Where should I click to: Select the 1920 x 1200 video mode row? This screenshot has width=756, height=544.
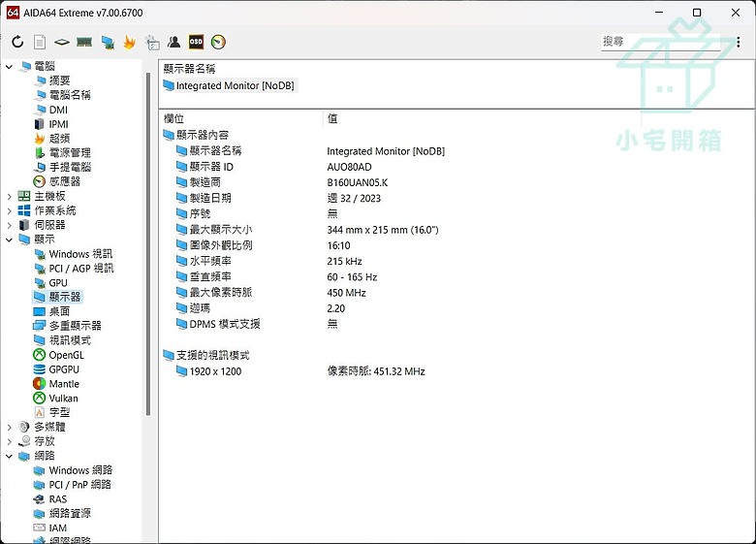click(301, 371)
